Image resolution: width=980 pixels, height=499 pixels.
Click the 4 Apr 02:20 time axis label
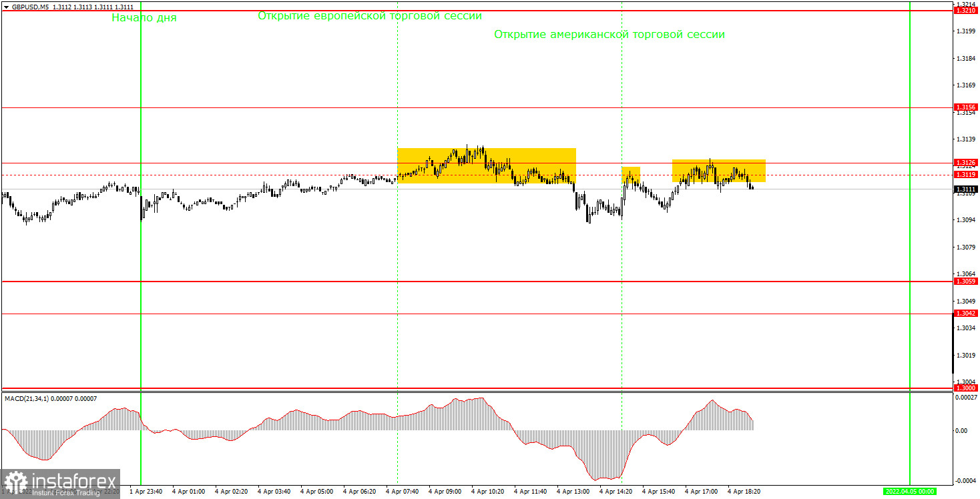[x=232, y=491]
